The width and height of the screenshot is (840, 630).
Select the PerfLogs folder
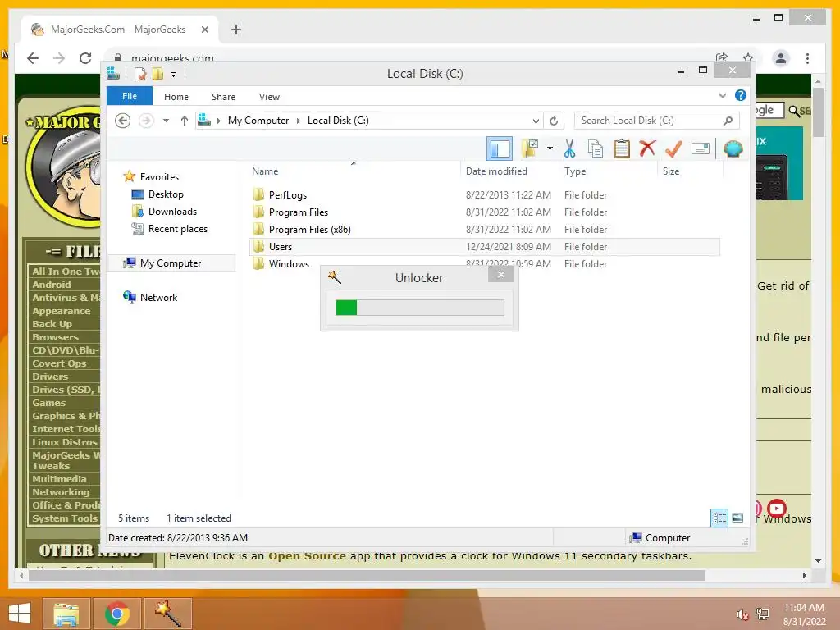pos(288,195)
